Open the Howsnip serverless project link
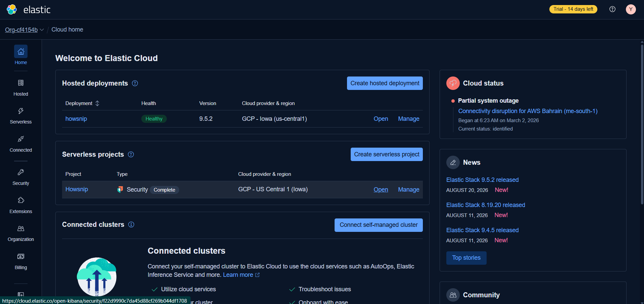This screenshot has width=644, height=304. (x=77, y=189)
